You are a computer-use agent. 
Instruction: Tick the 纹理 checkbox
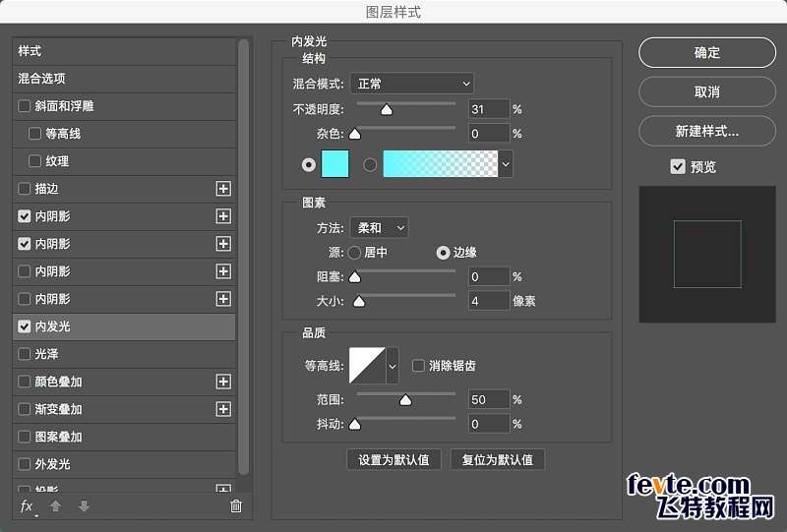(34, 161)
